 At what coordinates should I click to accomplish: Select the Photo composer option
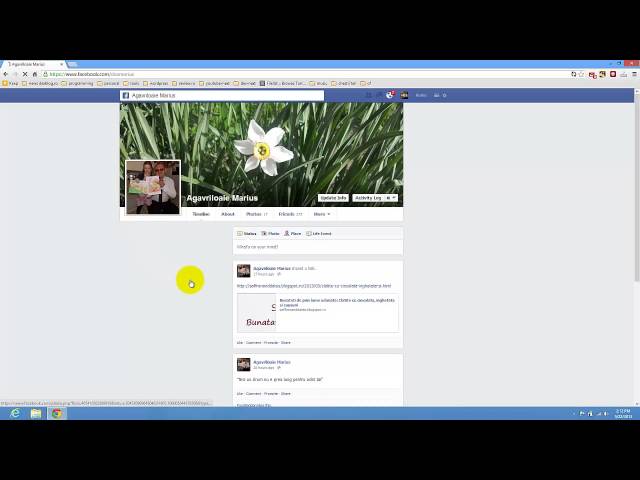point(270,233)
